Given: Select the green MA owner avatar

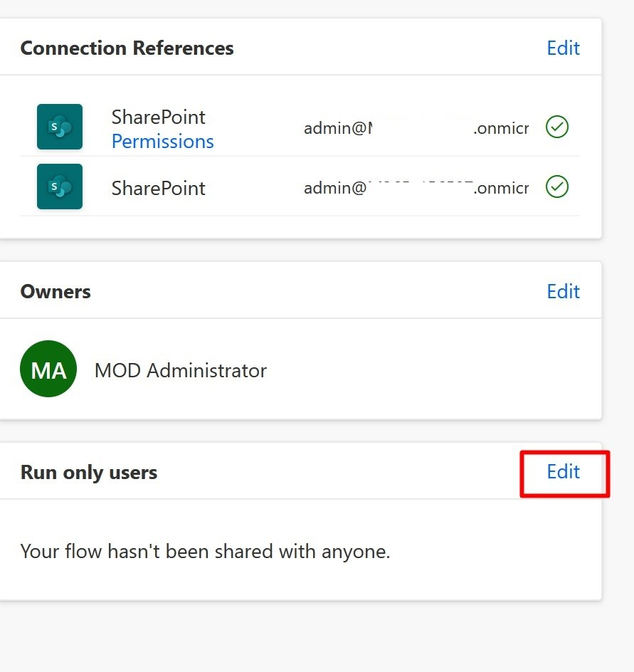Looking at the screenshot, I should click(x=48, y=369).
